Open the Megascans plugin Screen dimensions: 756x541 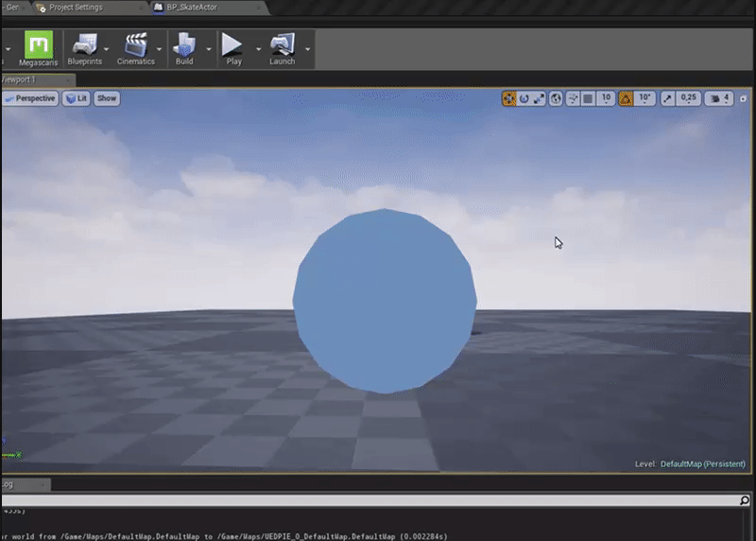coord(39,48)
